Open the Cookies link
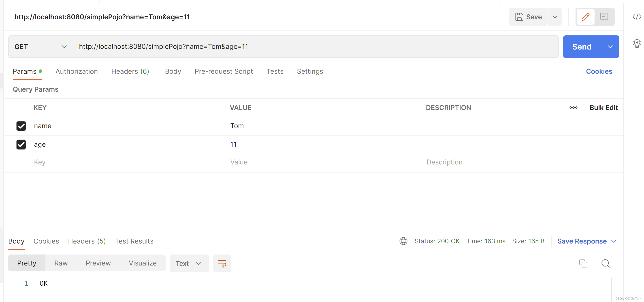Screen dimensions: 644x302 (x=599, y=71)
